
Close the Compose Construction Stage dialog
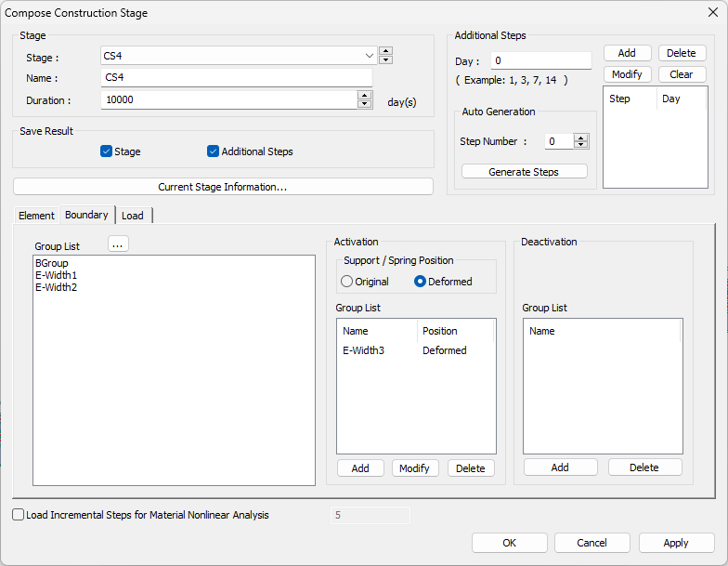[713, 12]
